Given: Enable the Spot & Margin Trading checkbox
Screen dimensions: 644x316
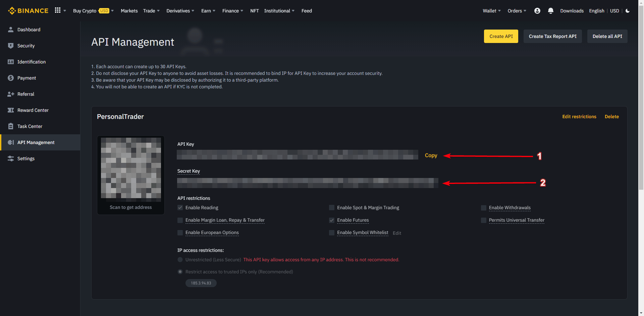Looking at the screenshot, I should [x=332, y=208].
